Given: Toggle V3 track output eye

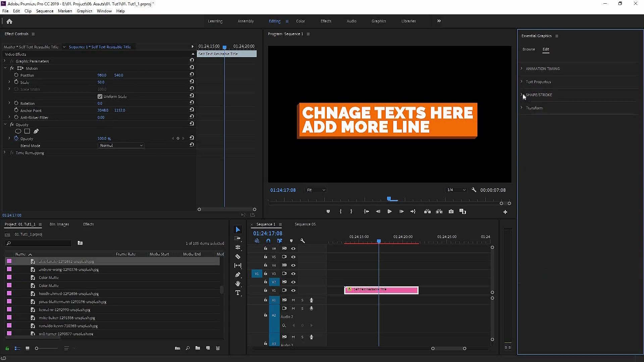Looking at the screenshot, I should [x=293, y=274].
